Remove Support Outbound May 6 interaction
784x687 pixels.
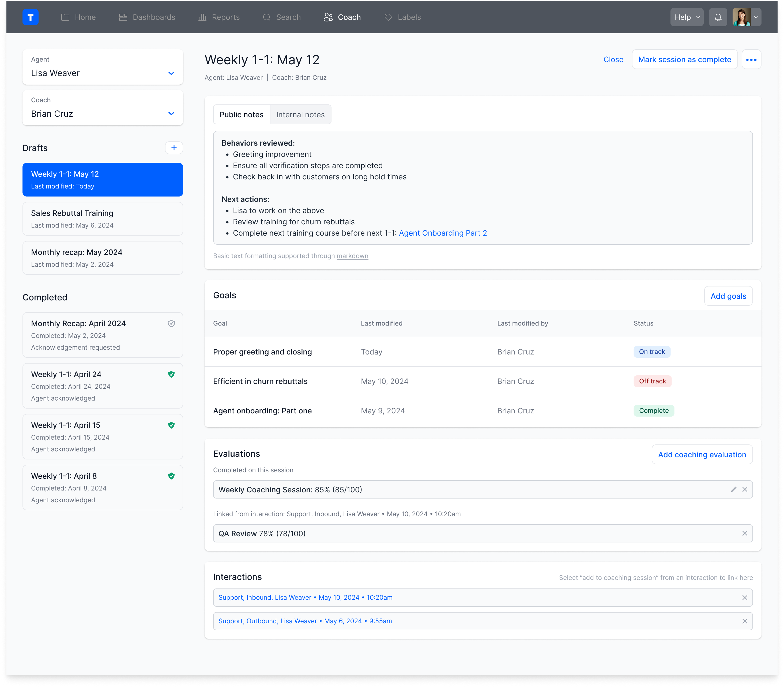(745, 621)
